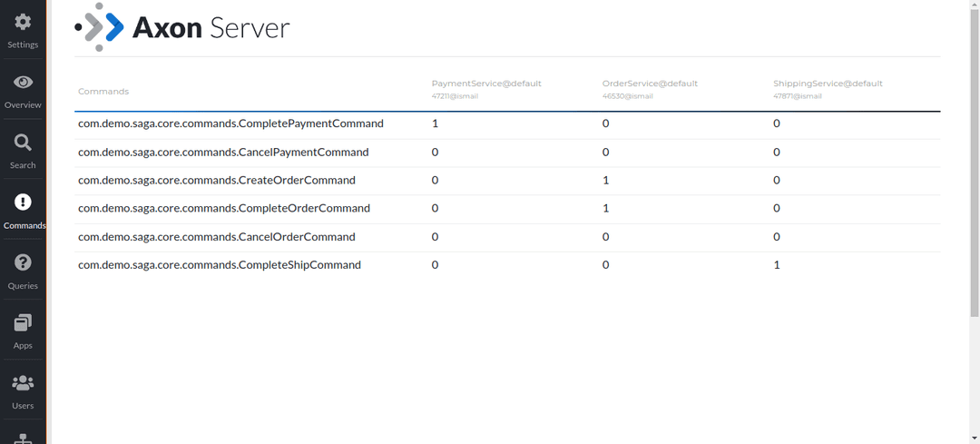Click the CompleteOrderCommand row name
This screenshot has height=444, width=980.
224,209
